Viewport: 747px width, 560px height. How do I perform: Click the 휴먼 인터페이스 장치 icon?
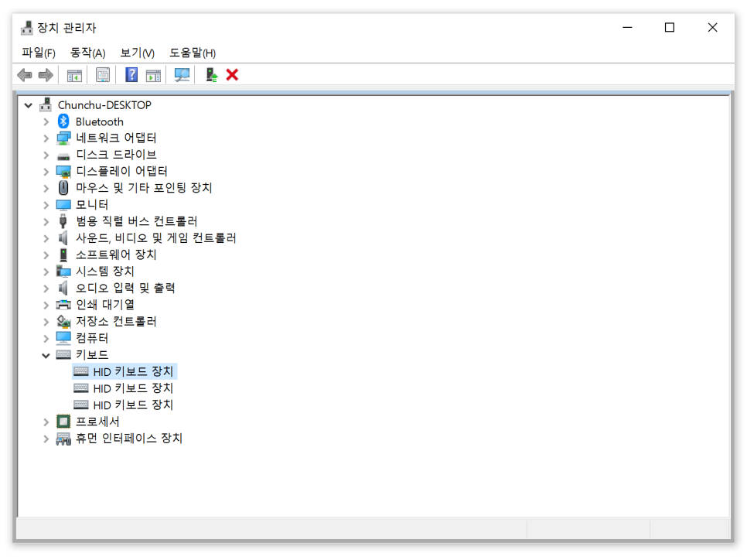[x=63, y=439]
